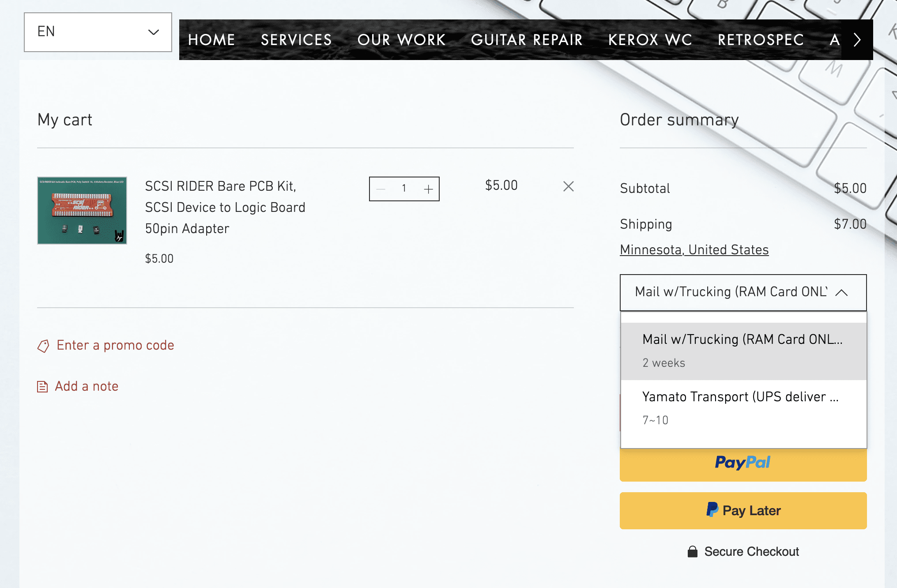Click the item line price $5.00 beside quantity
Screen dimensions: 897x588
tap(501, 185)
